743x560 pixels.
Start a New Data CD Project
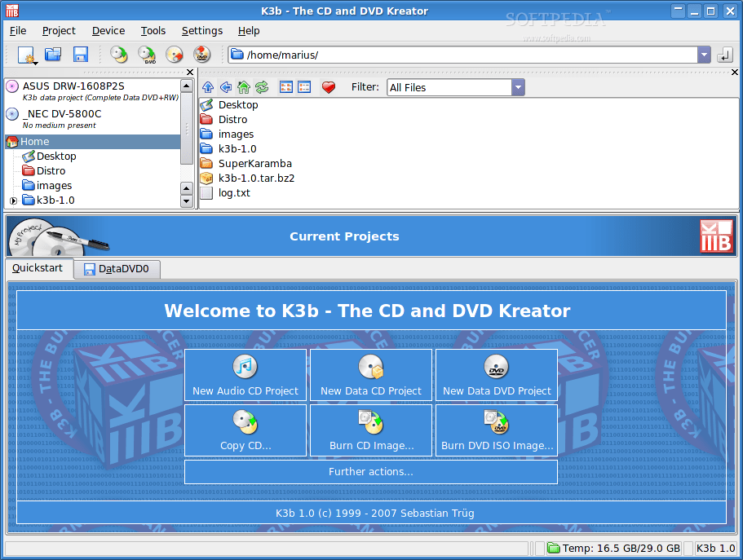(x=371, y=375)
